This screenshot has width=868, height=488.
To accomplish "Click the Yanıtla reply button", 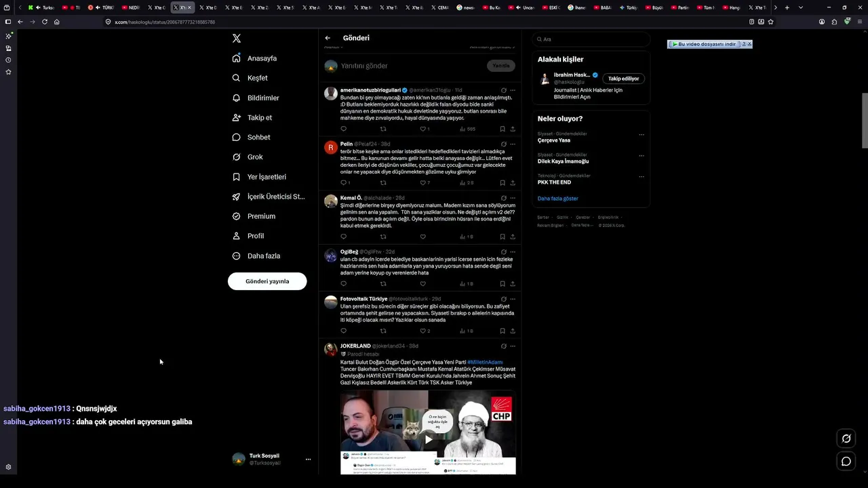I will pyautogui.click(x=501, y=66).
